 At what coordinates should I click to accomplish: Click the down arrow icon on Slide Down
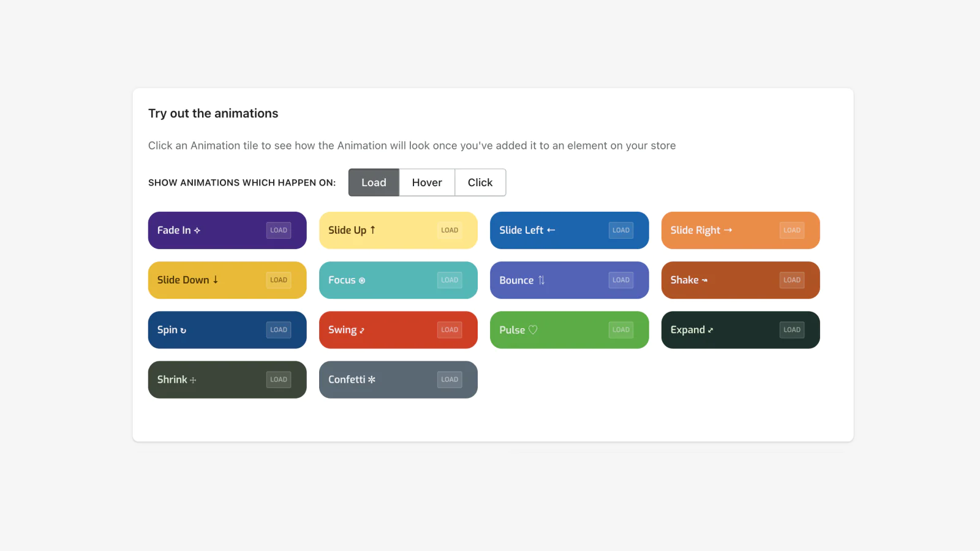pyautogui.click(x=216, y=280)
